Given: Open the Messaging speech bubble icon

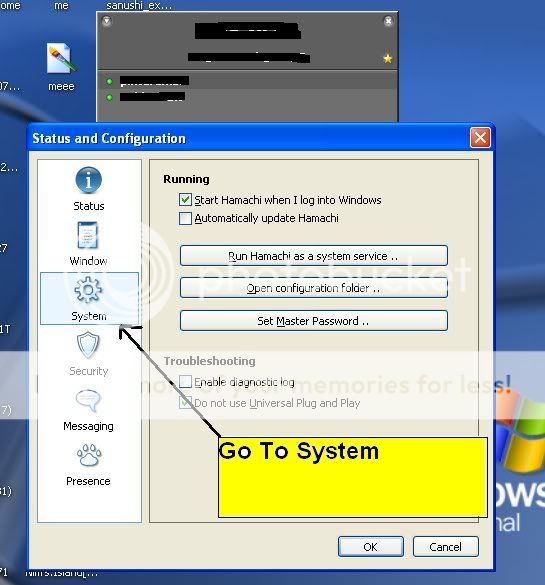Looking at the screenshot, I should (x=88, y=400).
